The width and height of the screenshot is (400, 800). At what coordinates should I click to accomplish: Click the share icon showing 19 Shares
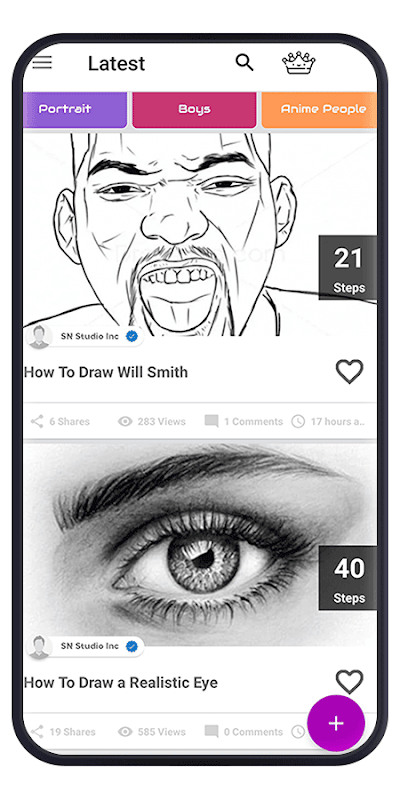tap(37, 732)
